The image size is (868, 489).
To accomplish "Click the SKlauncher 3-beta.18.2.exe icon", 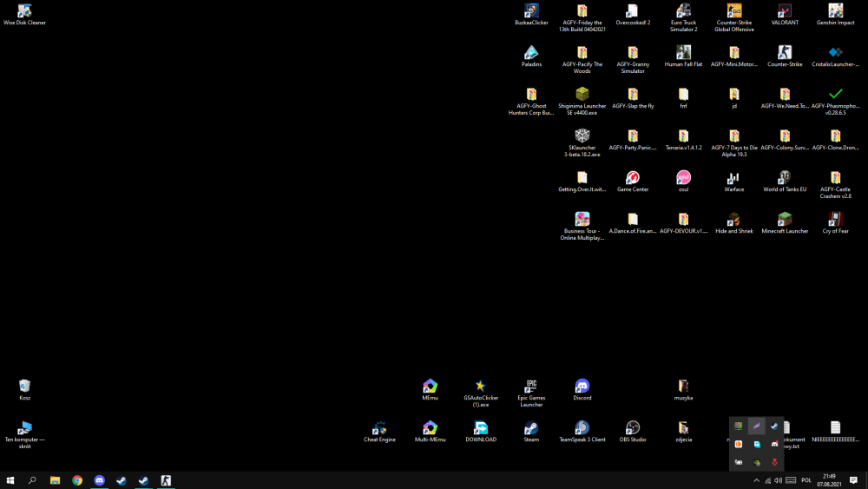I will pos(582,143).
